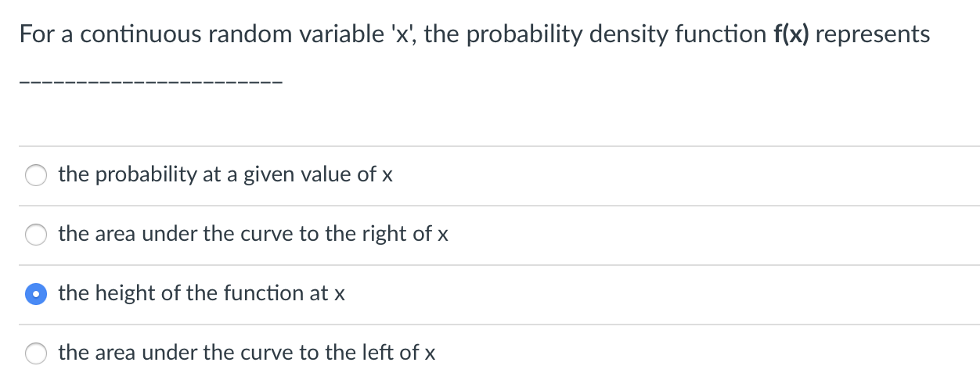The height and width of the screenshot is (391, 980).
Task: Click the label text 'the area under the curve to the left of x'
Action: [x=247, y=353]
